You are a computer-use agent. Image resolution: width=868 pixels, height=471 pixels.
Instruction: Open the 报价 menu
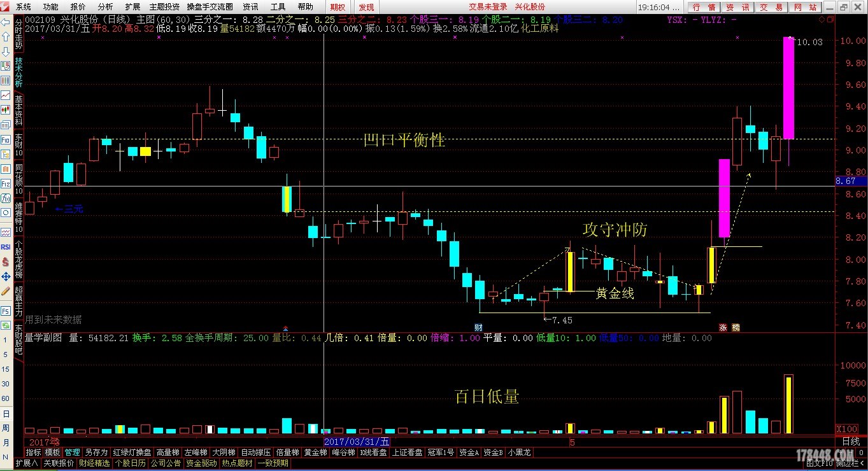point(78,7)
